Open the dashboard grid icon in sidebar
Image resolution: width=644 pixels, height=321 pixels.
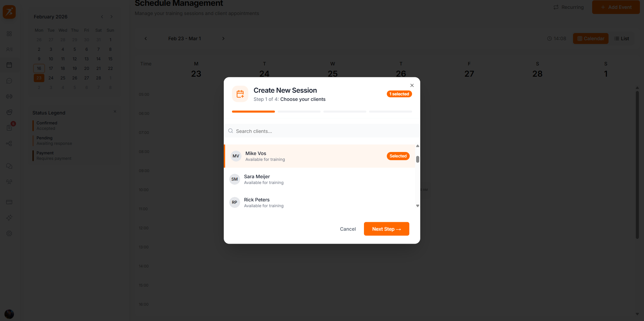[x=9, y=34]
